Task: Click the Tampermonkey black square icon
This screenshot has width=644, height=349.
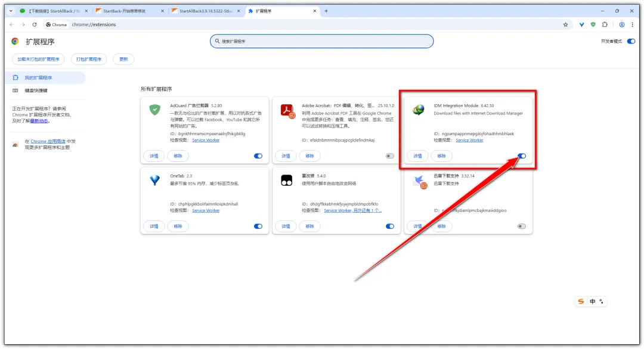Action: tap(287, 180)
